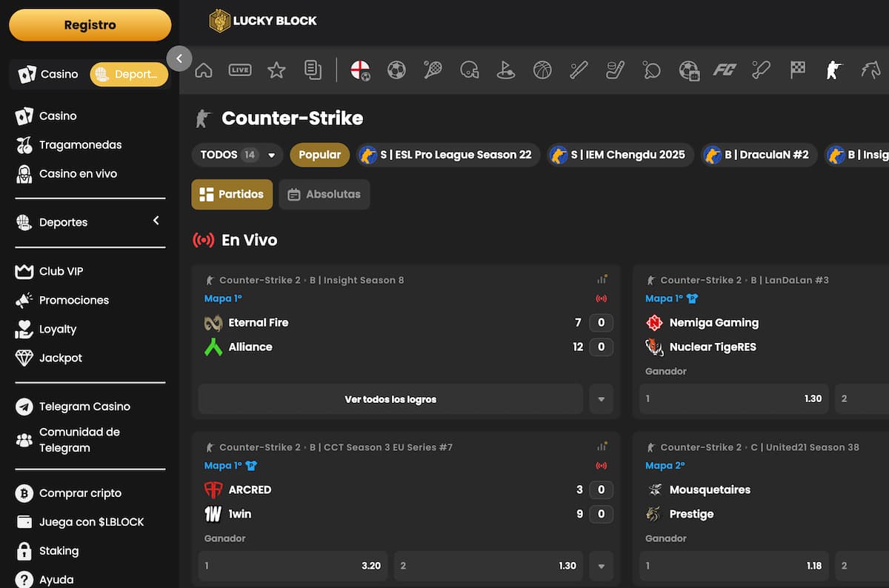Viewport: 889px width, 588px height.
Task: Click Prestige team name
Action: pos(691,514)
